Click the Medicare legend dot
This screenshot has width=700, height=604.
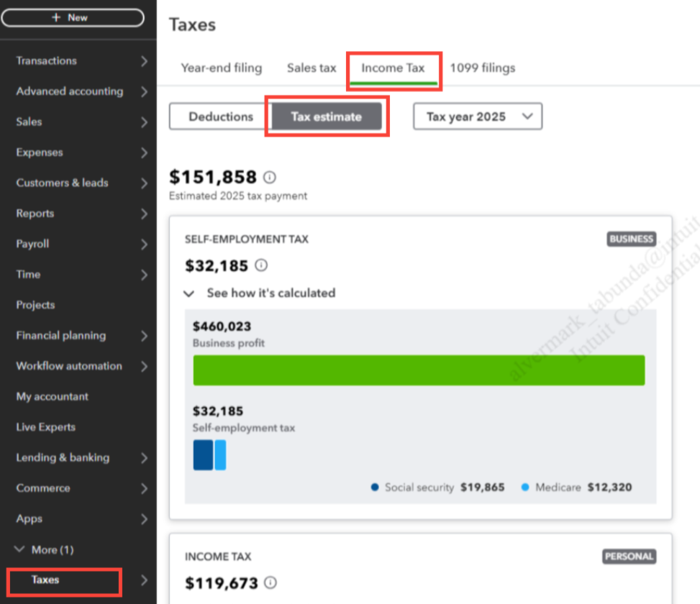point(525,487)
